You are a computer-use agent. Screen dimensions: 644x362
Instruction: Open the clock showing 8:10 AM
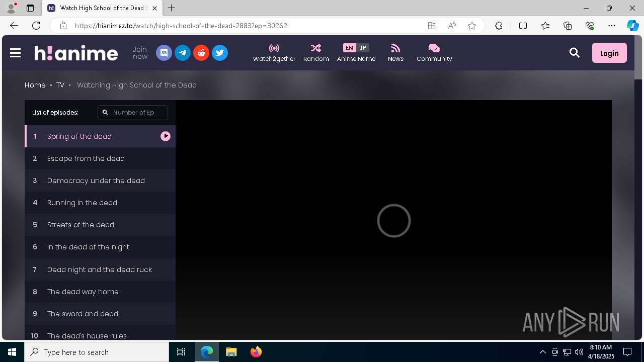(x=601, y=352)
